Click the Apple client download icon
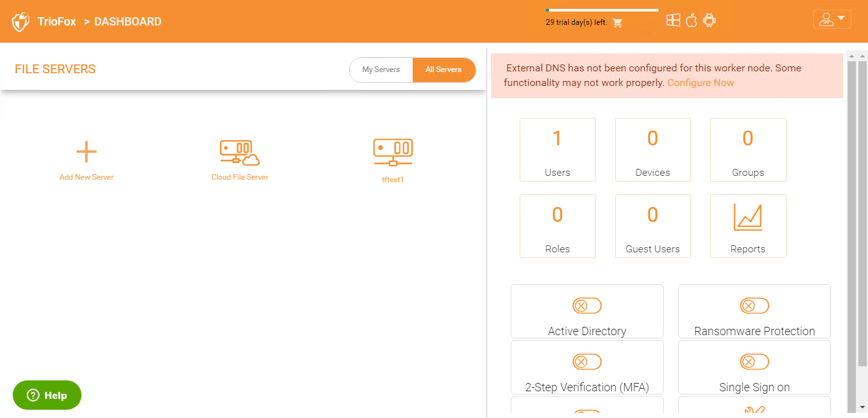 point(692,20)
